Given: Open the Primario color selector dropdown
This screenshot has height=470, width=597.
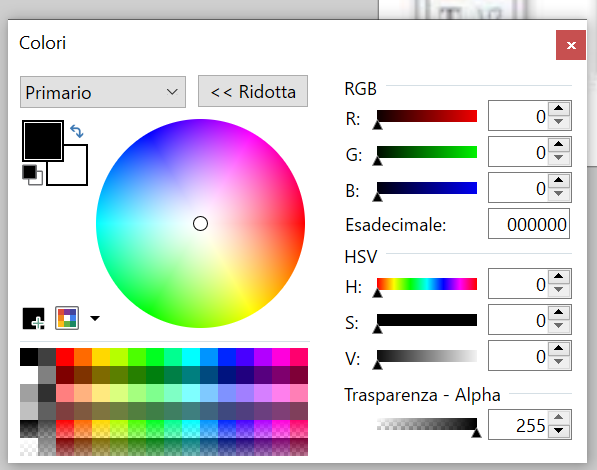Looking at the screenshot, I should pos(103,92).
